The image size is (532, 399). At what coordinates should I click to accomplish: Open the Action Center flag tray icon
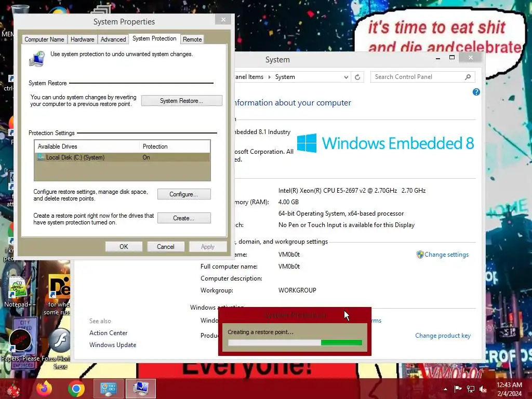click(x=458, y=389)
